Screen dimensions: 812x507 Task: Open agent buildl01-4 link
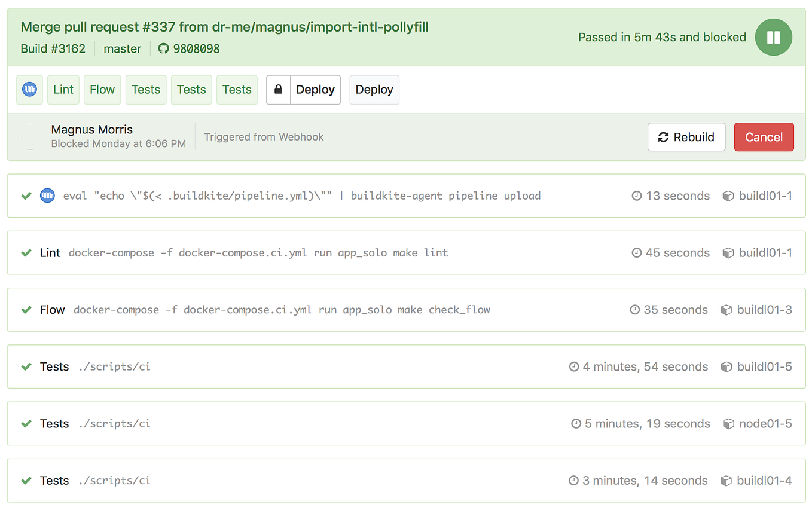(x=764, y=480)
